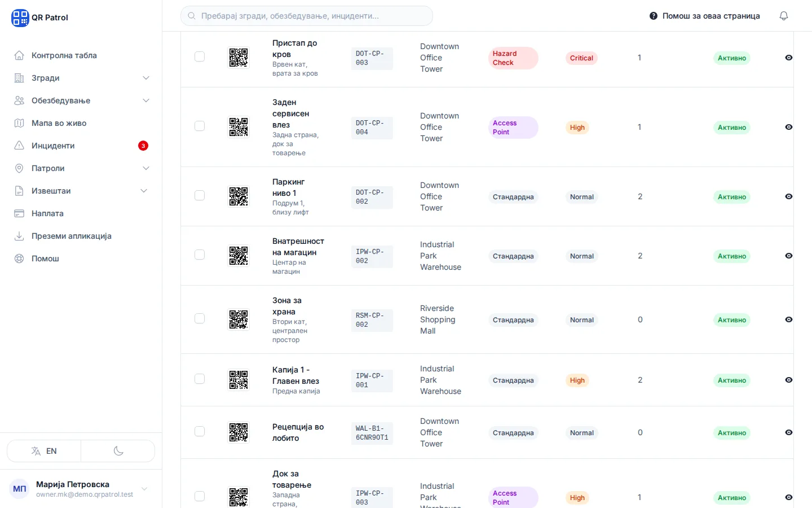Select checkbox for Заден сервисен влез
Viewport: 812px width, 508px height.
[x=200, y=126]
